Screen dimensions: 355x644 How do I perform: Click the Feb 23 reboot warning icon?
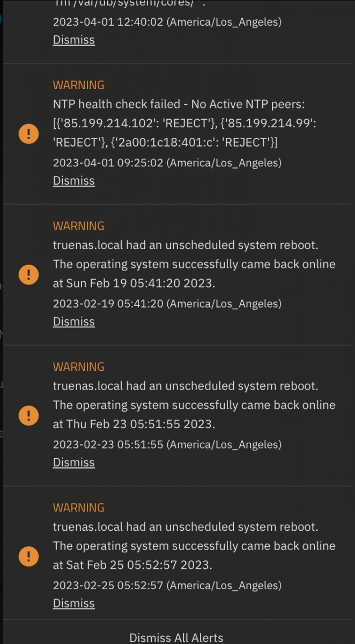point(28,415)
